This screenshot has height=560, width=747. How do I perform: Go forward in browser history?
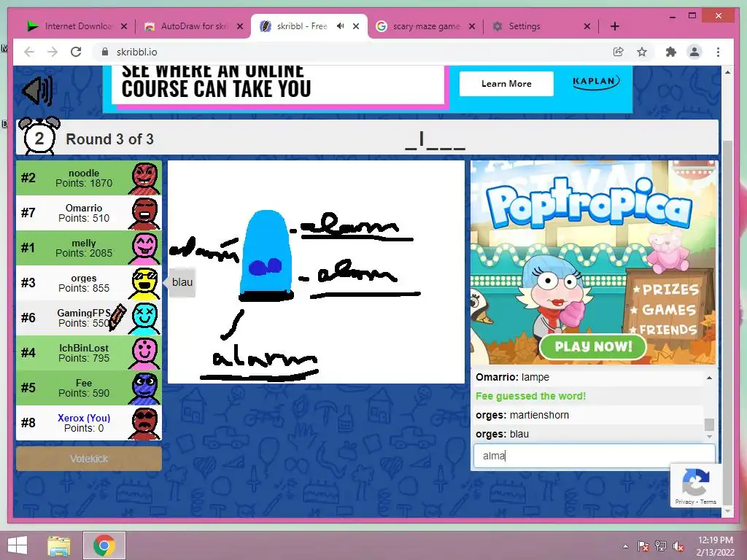pyautogui.click(x=53, y=52)
